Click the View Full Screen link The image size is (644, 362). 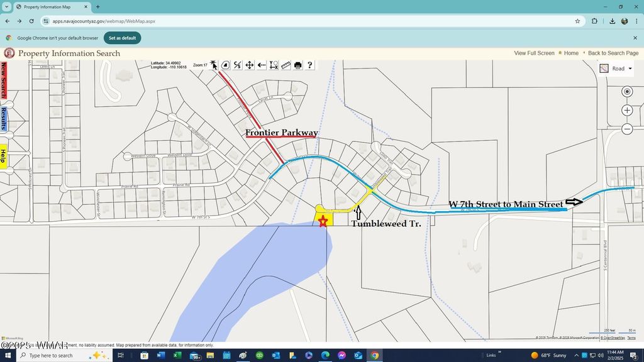(534, 53)
